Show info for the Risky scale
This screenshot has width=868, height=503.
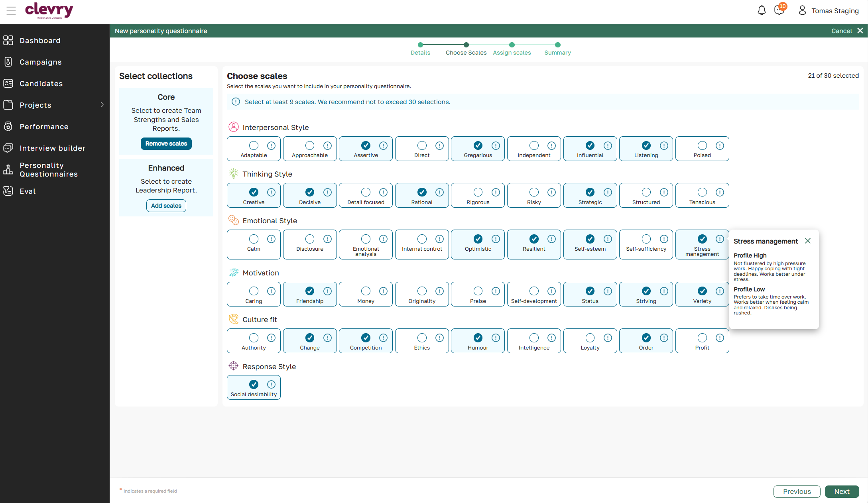551,192
